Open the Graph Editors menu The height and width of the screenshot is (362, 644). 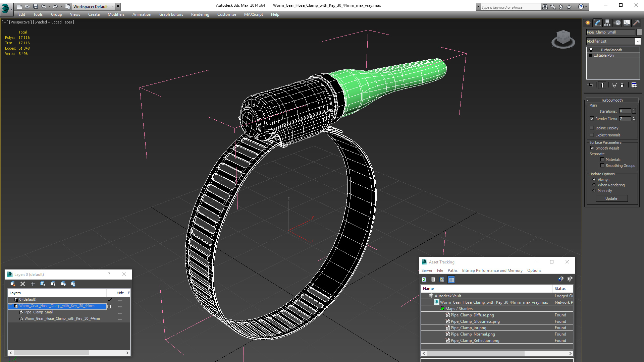171,14
